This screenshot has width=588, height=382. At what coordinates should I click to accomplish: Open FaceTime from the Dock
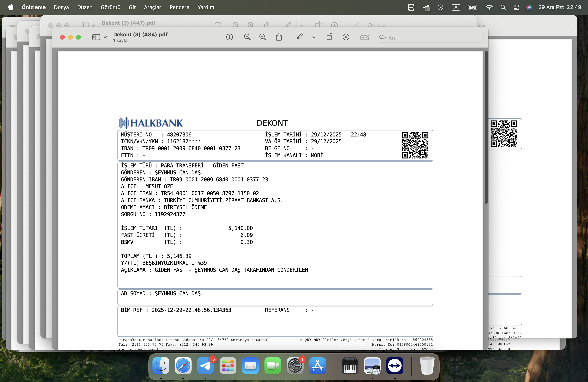point(273,365)
